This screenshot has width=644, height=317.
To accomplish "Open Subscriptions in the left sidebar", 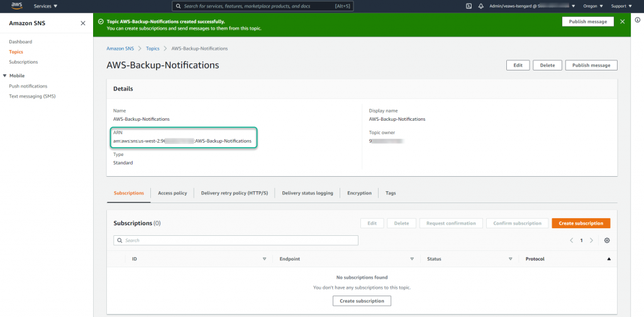I will (23, 62).
